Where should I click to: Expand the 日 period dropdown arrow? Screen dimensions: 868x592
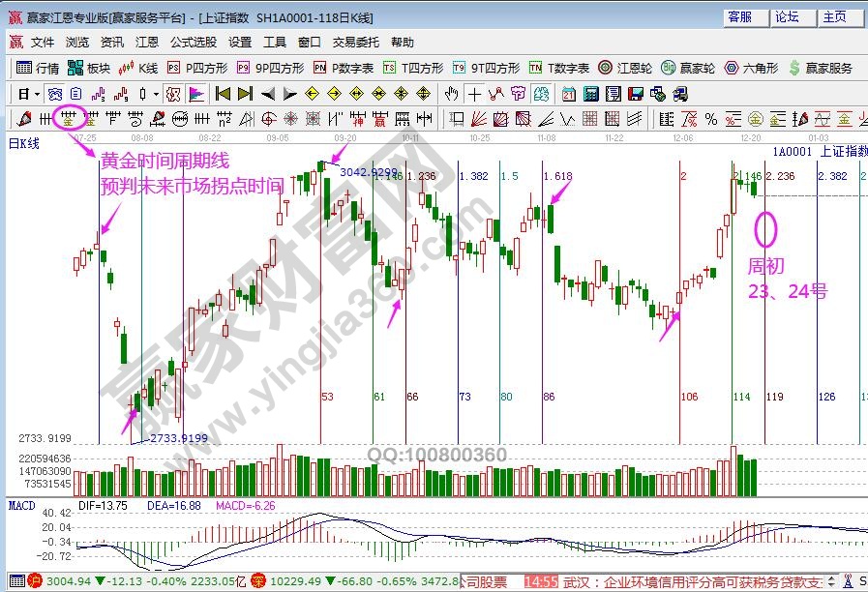tap(37, 94)
